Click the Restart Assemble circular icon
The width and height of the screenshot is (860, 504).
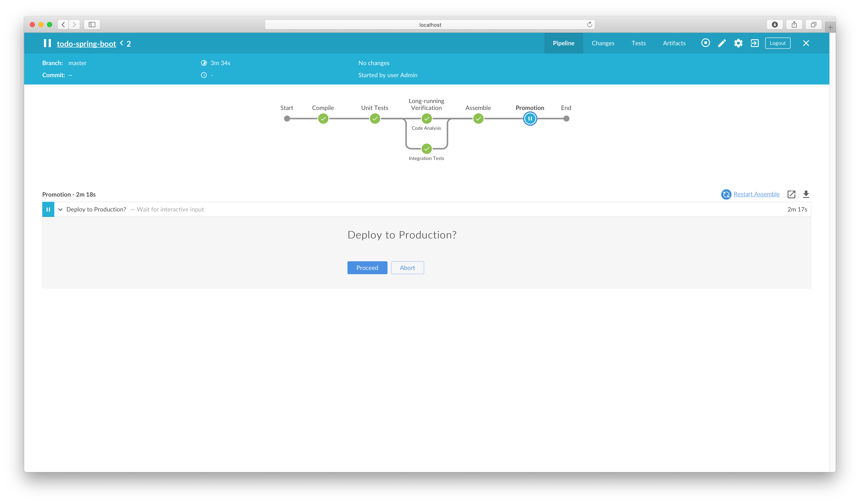pos(726,194)
